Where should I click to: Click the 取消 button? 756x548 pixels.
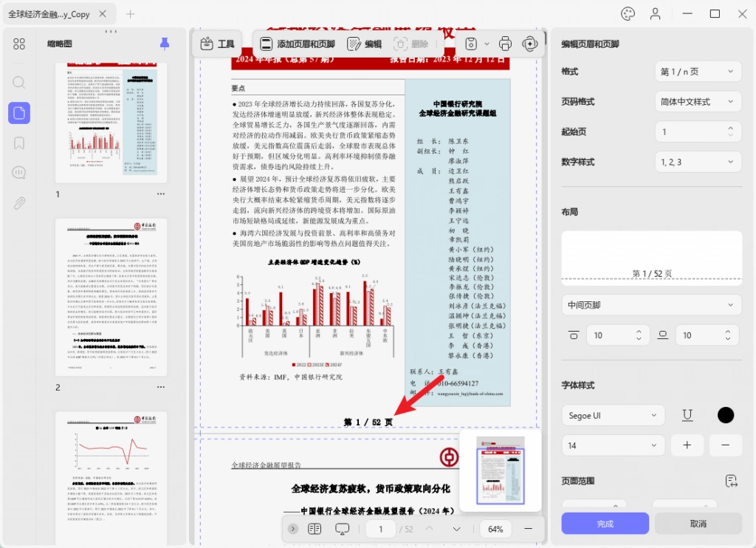[x=698, y=524]
